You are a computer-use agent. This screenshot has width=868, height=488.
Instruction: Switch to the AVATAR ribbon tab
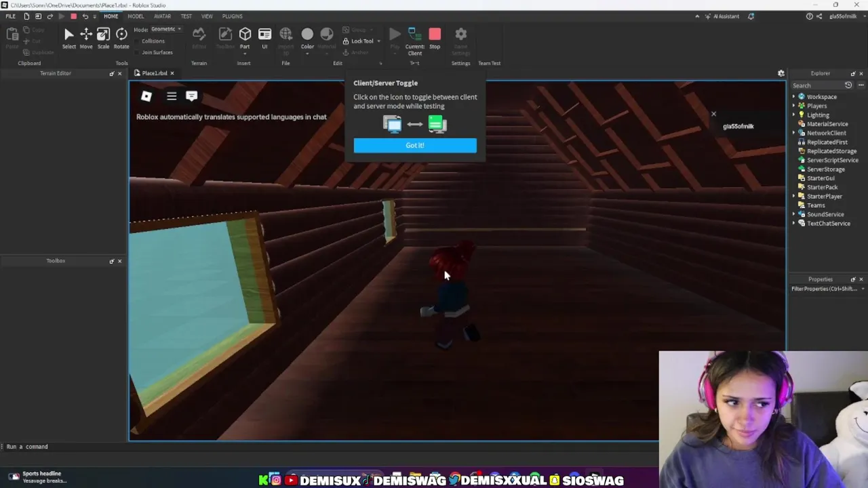[x=162, y=16]
